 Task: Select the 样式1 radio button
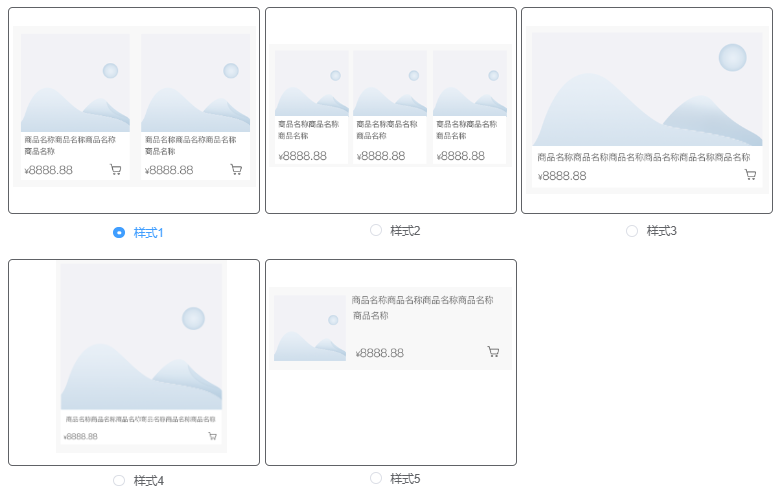[119, 232]
